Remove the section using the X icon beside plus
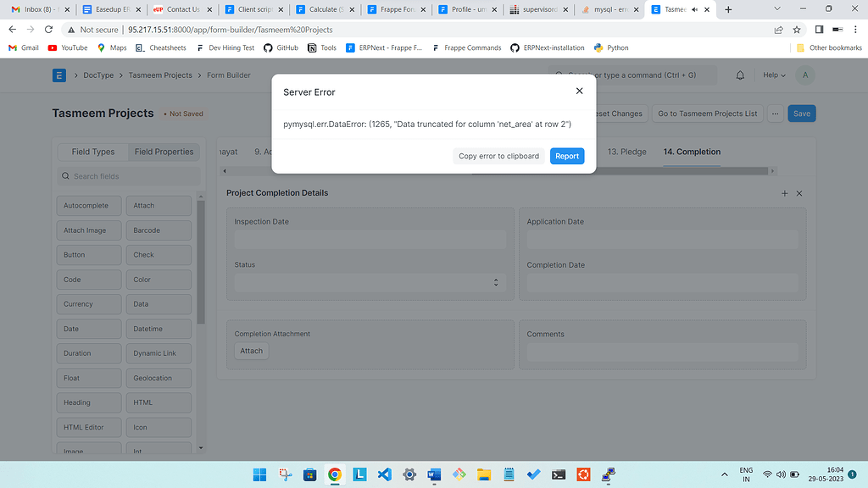The width and height of the screenshot is (868, 488). point(798,193)
